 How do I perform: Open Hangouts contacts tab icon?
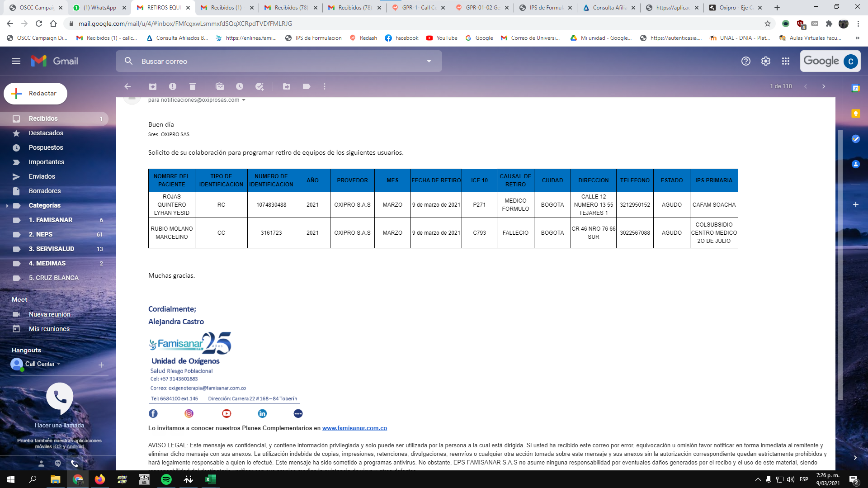(x=41, y=463)
